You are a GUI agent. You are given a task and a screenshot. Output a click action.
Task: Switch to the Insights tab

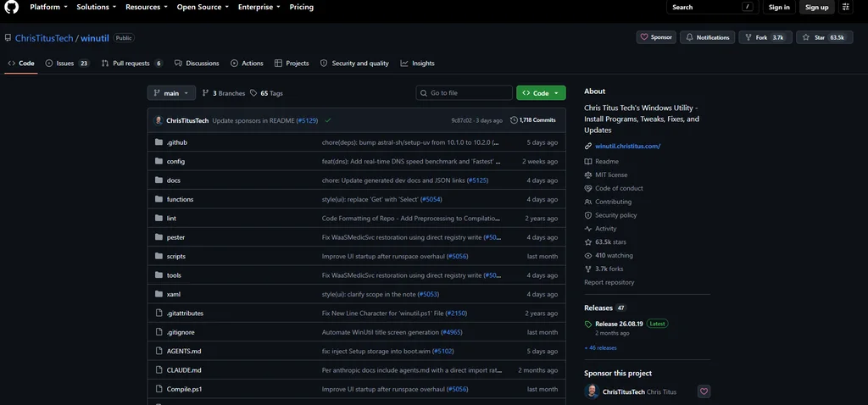pyautogui.click(x=417, y=63)
